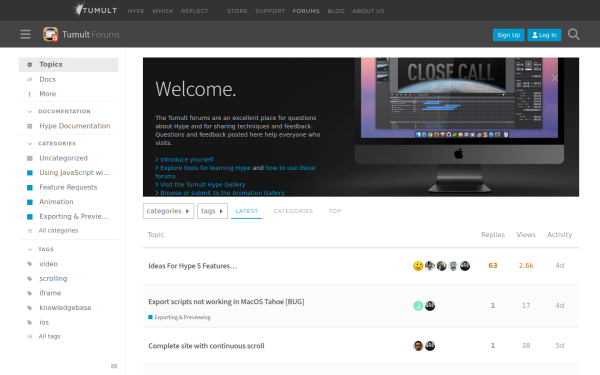Click the All tags list icon
Screen dimensions: 600x375
pyautogui.click(x=30, y=337)
